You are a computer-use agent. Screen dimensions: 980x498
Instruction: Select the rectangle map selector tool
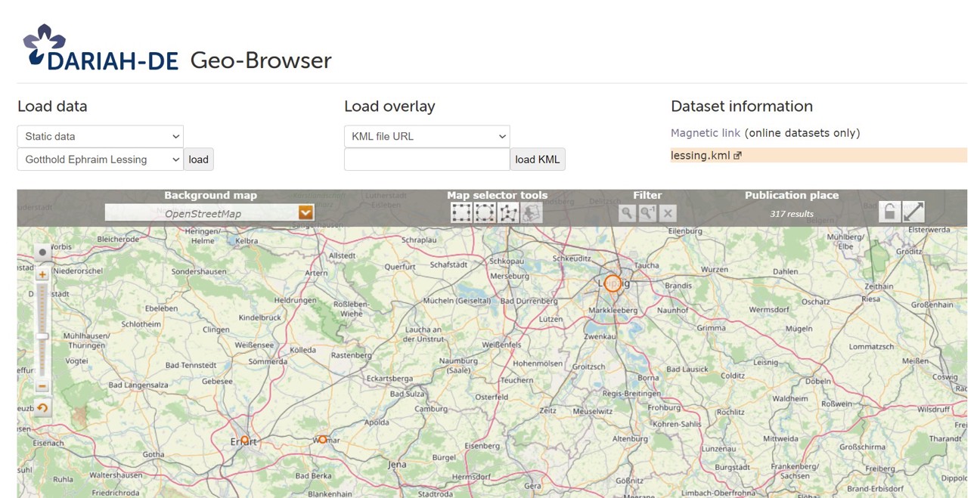[461, 213]
